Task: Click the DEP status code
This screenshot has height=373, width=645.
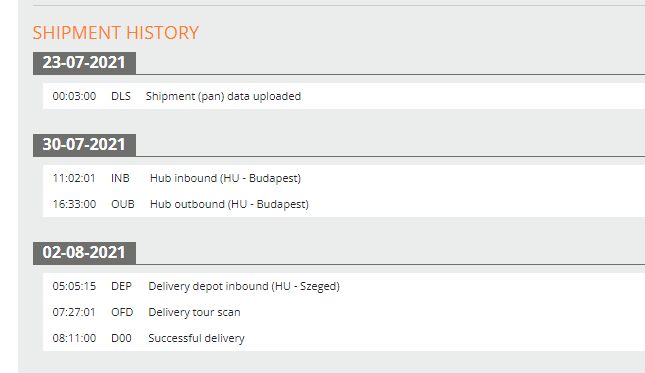Action: [x=121, y=286]
